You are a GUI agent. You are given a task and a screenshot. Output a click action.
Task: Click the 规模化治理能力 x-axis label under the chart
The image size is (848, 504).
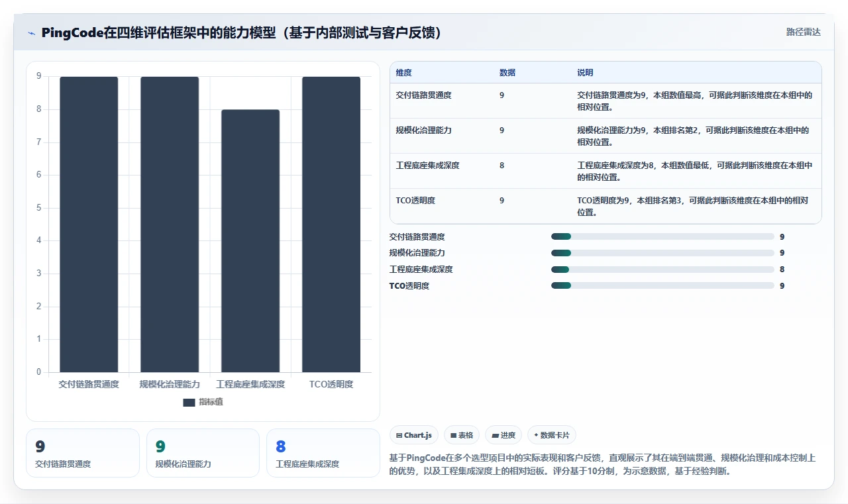170,384
